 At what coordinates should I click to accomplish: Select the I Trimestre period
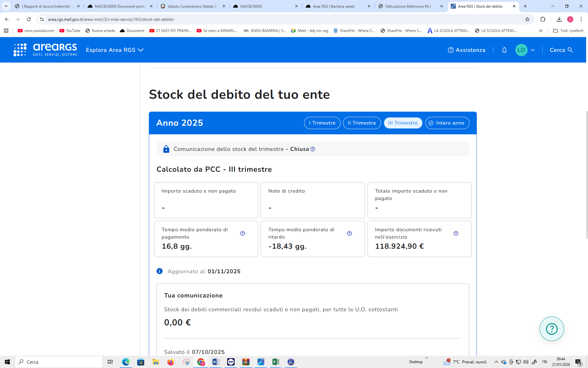pos(322,123)
